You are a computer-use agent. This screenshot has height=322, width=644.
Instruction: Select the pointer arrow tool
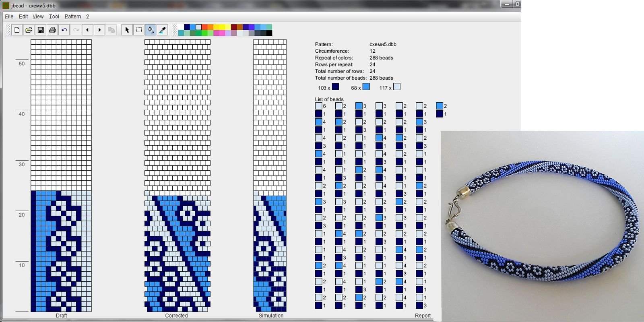coord(127,30)
